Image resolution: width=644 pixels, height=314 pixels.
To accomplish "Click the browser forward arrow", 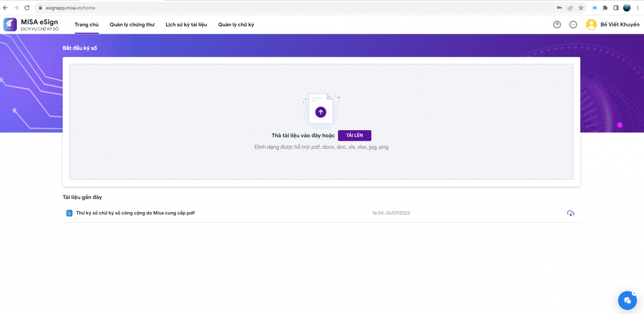I will point(16,8).
